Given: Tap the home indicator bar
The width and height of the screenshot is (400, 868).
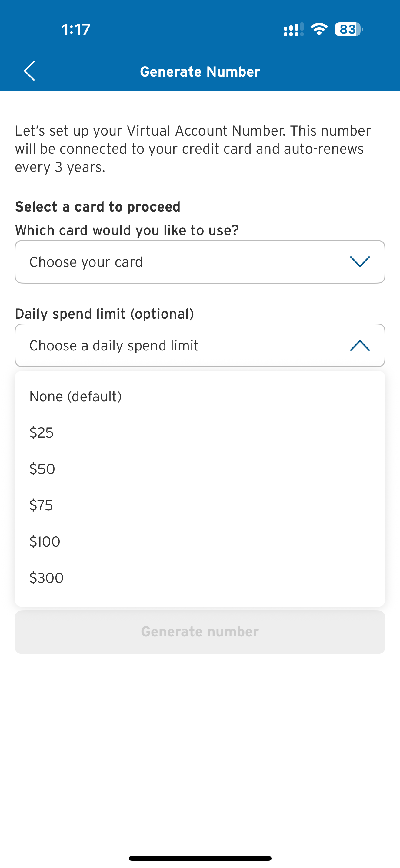Looking at the screenshot, I should 200,858.
